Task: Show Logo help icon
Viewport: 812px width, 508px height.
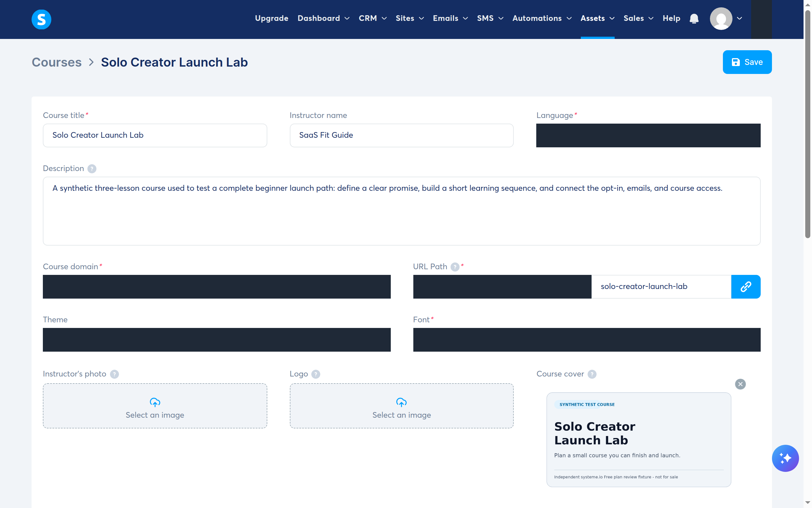Action: [x=316, y=374]
